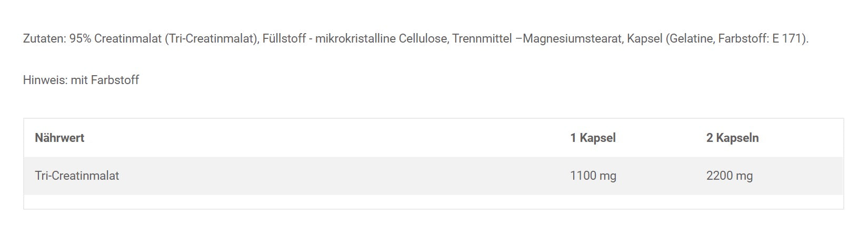Screen dimensions: 868x226
Task: Select '(Tri-Creatinmalat)' in the ingredients line
Action: (212, 39)
